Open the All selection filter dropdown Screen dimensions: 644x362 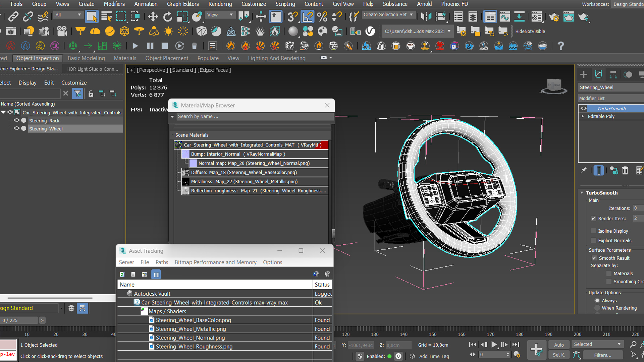point(68,15)
